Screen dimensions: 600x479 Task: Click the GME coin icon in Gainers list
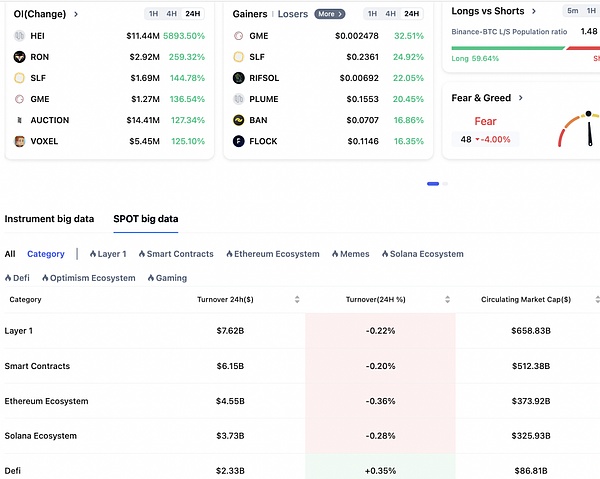point(238,36)
